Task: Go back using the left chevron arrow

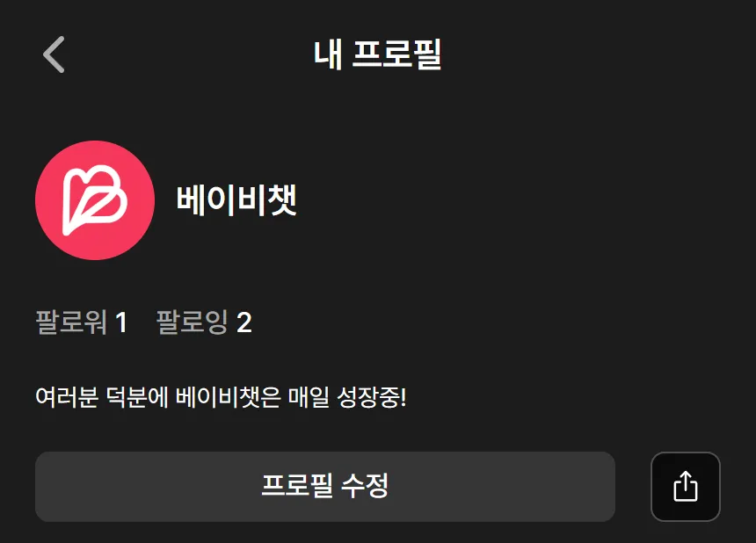Action: coord(54,54)
